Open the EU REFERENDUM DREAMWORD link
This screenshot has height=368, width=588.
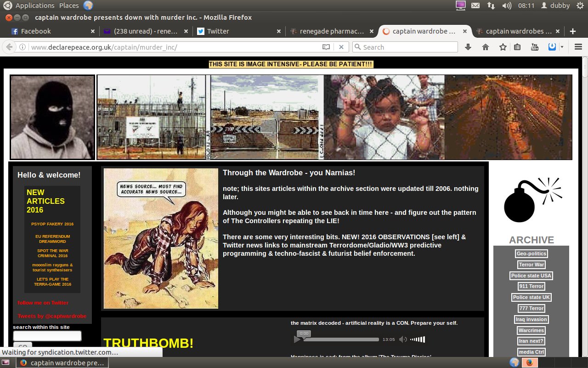[x=52, y=239]
